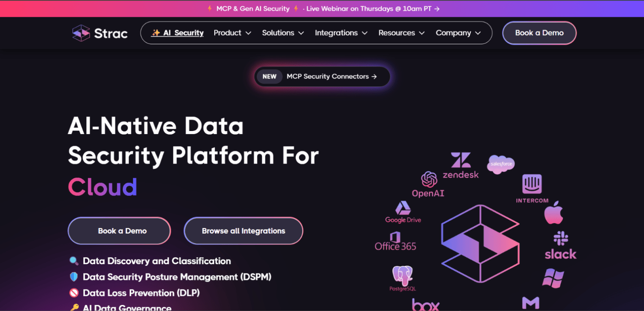Screen dimensions: 644x311
Task: Click the Strac wordmark text
Action: (111, 33)
